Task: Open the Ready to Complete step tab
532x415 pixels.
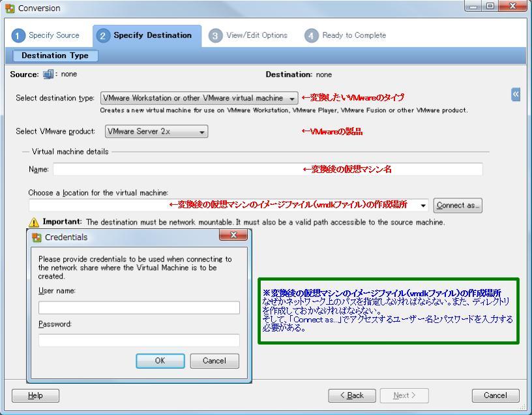Action: (x=346, y=36)
